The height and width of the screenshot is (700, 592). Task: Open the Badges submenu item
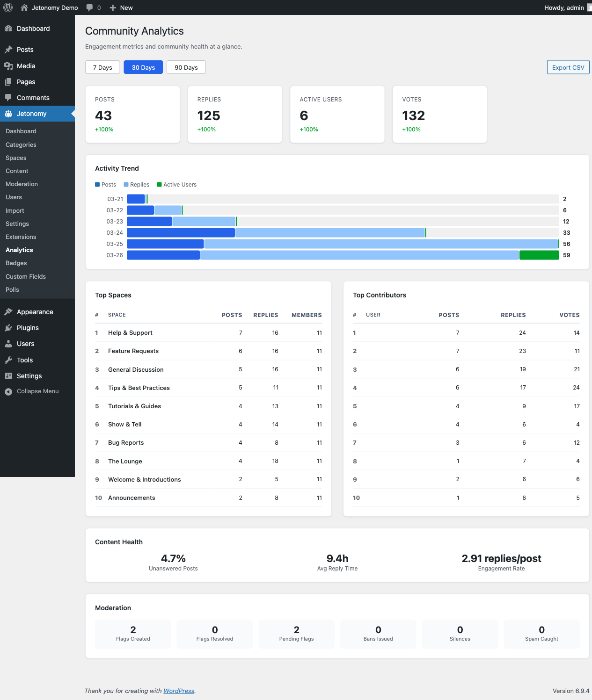click(16, 263)
